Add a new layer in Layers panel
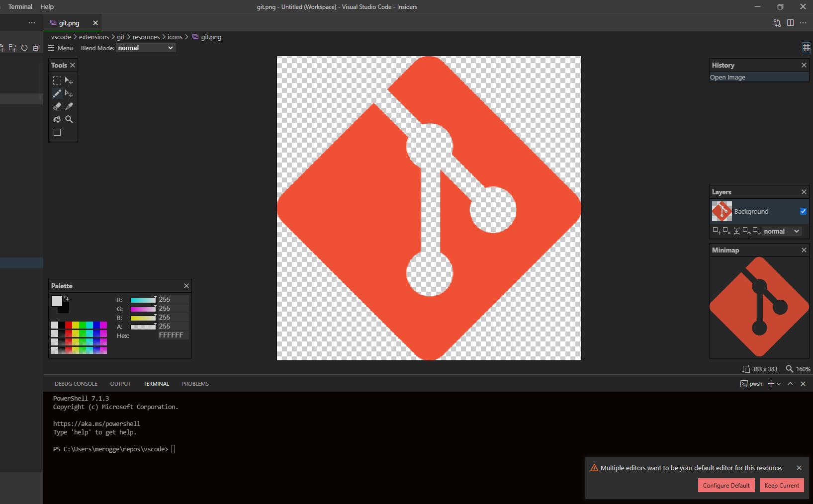 pyautogui.click(x=717, y=231)
